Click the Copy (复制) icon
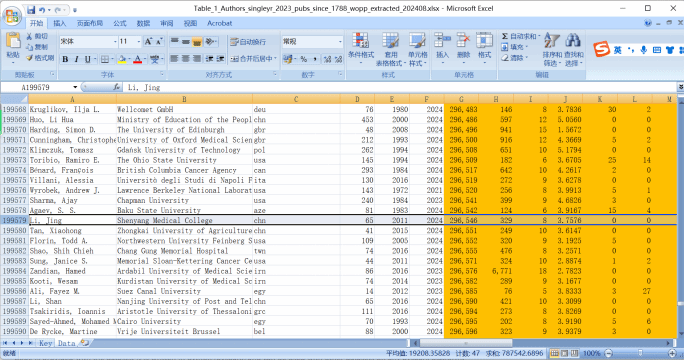Viewport: 684px width, 360px height. [29, 47]
